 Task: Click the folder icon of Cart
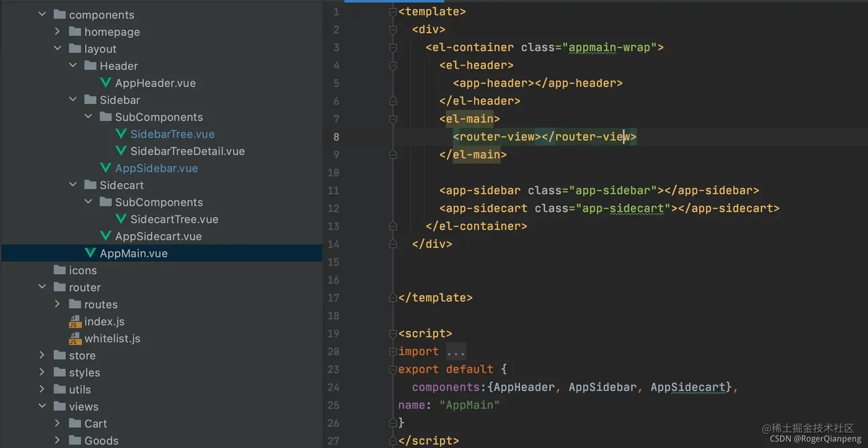tap(75, 423)
